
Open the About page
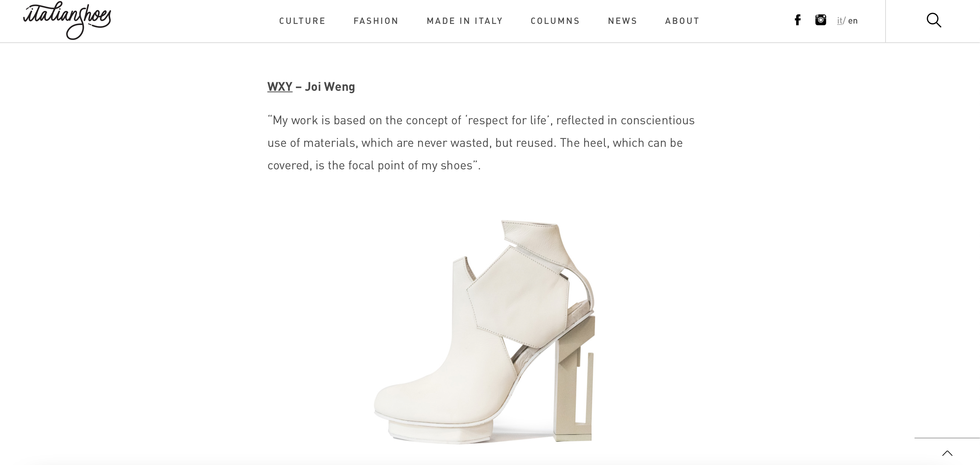pyautogui.click(x=682, y=21)
